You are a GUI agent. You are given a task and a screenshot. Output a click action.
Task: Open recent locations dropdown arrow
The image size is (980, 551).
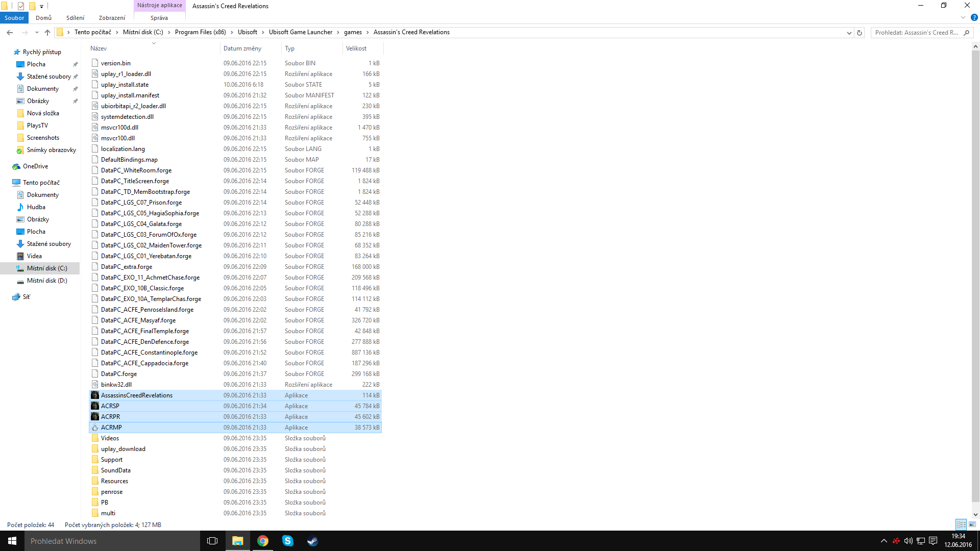(x=37, y=33)
